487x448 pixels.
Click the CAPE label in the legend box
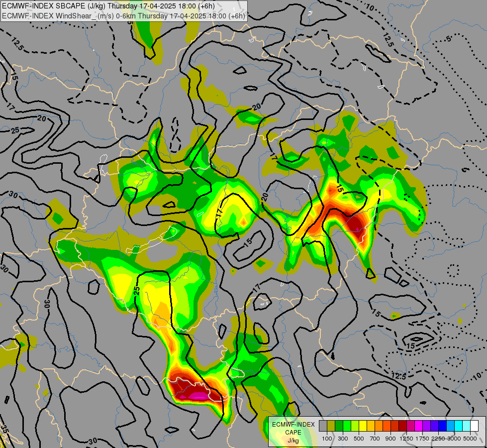click(x=293, y=433)
